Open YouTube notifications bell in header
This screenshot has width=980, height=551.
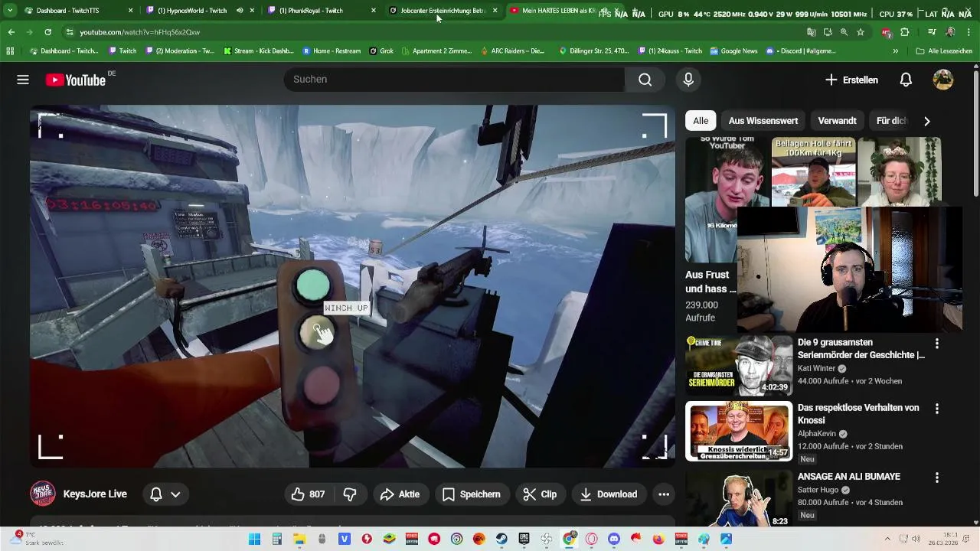click(906, 80)
